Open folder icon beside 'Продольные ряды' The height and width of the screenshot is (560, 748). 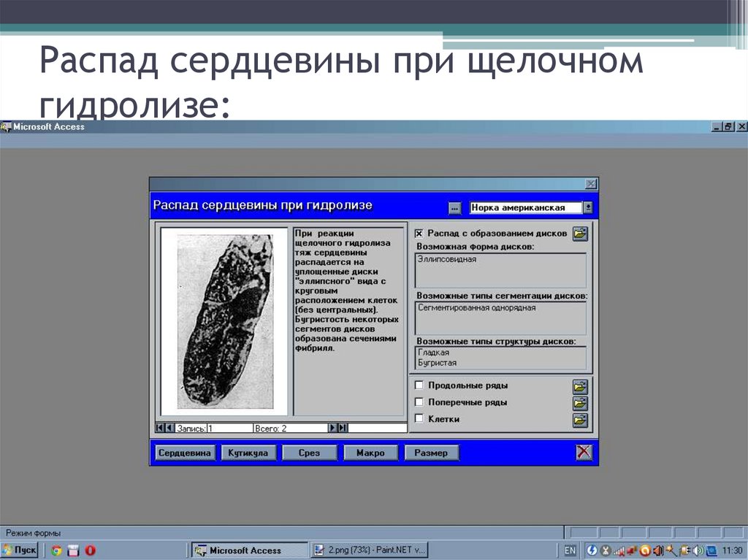(579, 385)
